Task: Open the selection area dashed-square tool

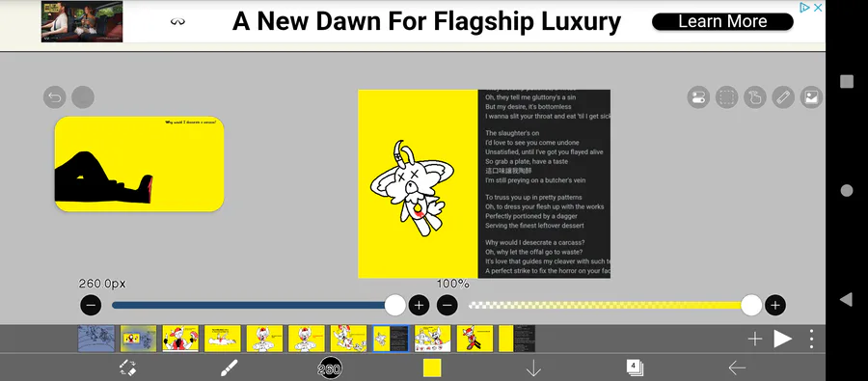Action: [x=727, y=98]
